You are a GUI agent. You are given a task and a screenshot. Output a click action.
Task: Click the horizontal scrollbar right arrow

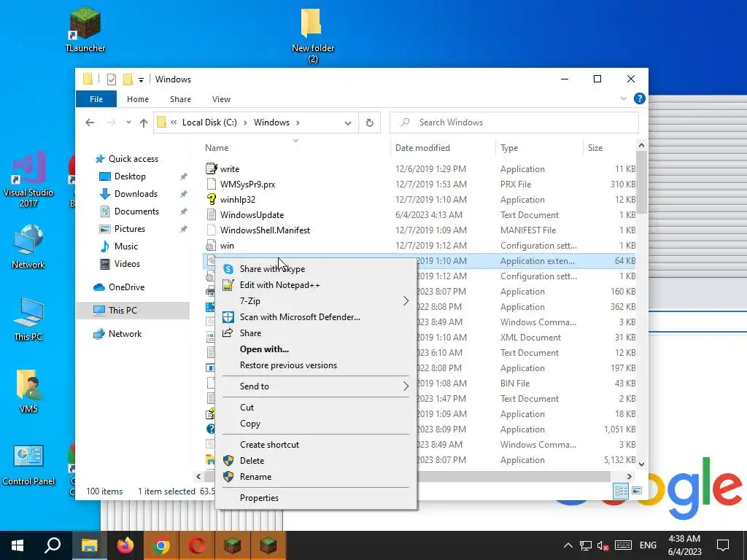coord(630,476)
